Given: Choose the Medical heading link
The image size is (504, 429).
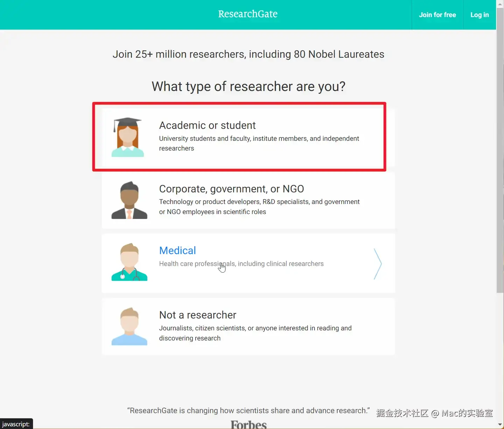Looking at the screenshot, I should click(x=177, y=250).
